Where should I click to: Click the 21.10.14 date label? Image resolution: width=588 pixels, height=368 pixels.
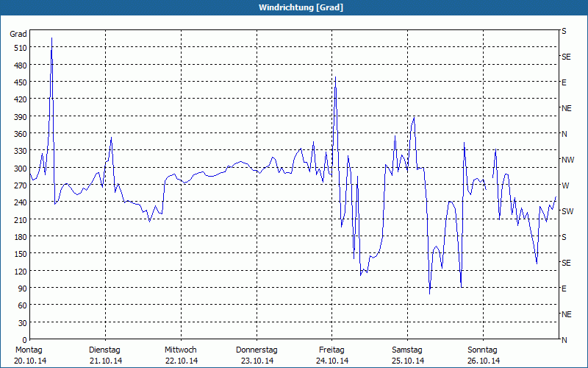point(106,361)
